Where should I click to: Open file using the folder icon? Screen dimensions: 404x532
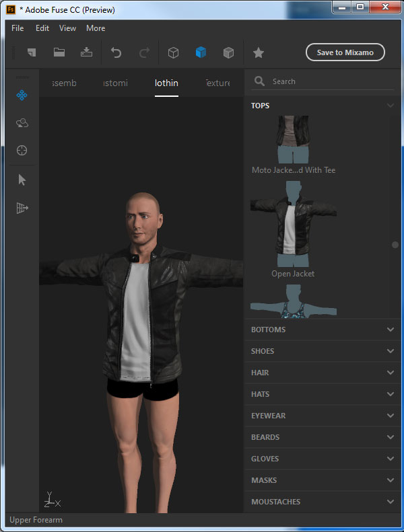(x=59, y=52)
